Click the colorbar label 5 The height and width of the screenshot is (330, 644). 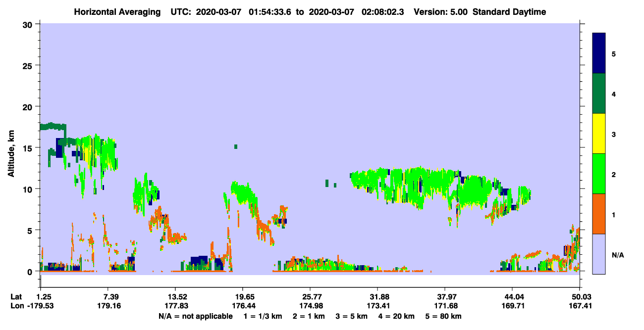[x=614, y=53]
